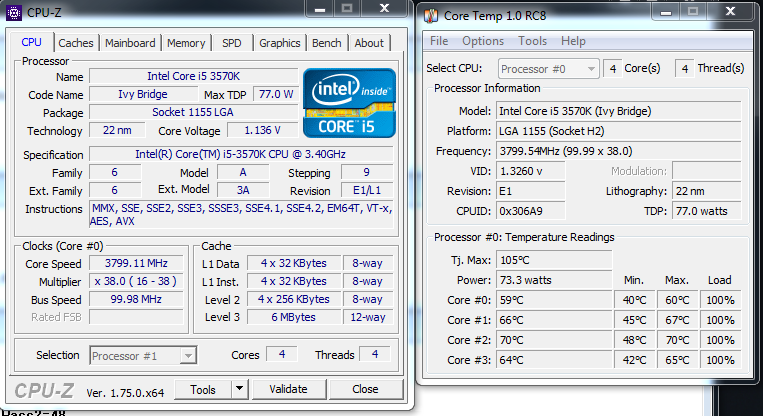Click the Specification field i5-3570K CPU @ 3.40GHz
763x416 pixels.
241,154
